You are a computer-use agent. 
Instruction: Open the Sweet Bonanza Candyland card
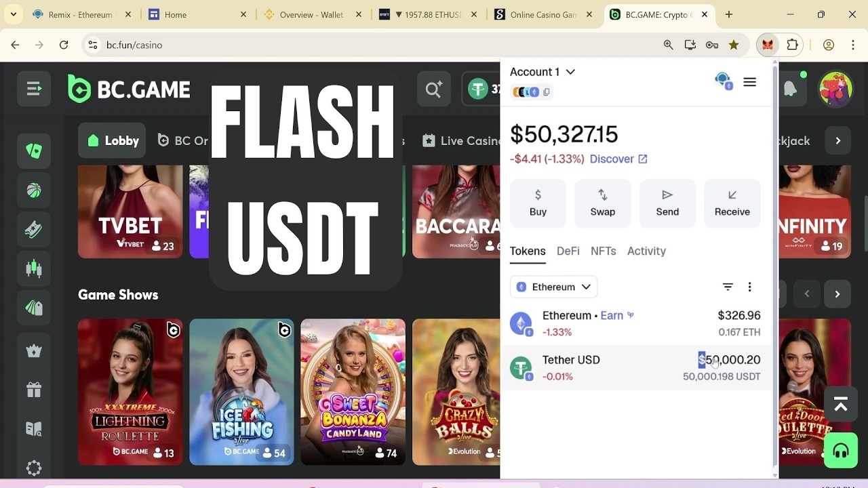pos(353,392)
